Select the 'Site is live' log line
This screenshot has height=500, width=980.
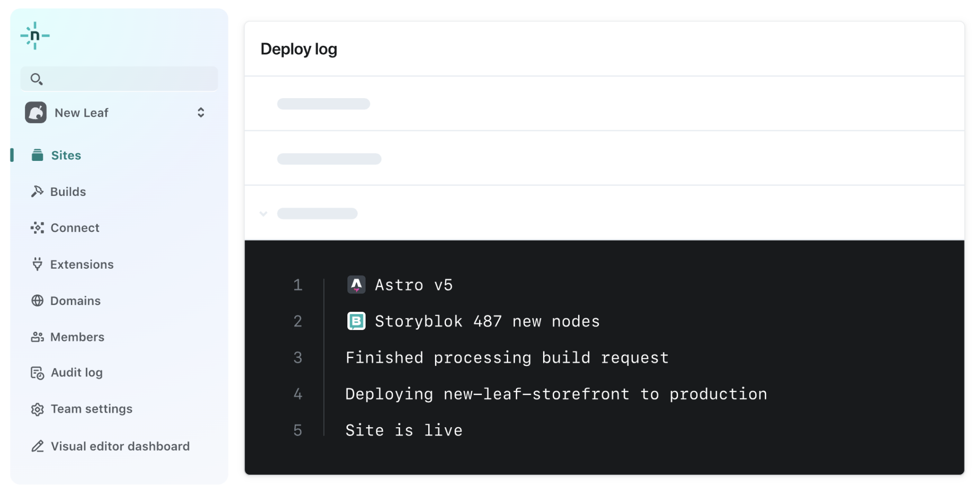point(403,430)
